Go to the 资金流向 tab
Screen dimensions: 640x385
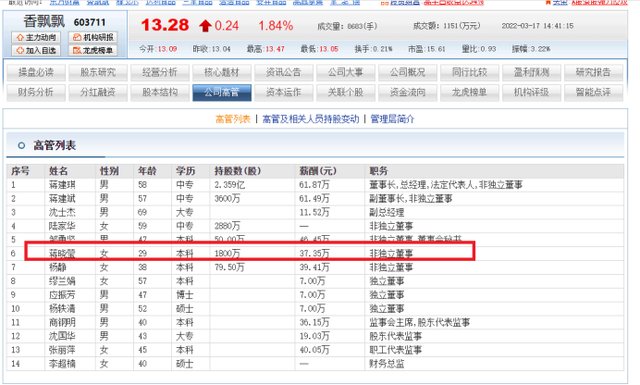(408, 93)
